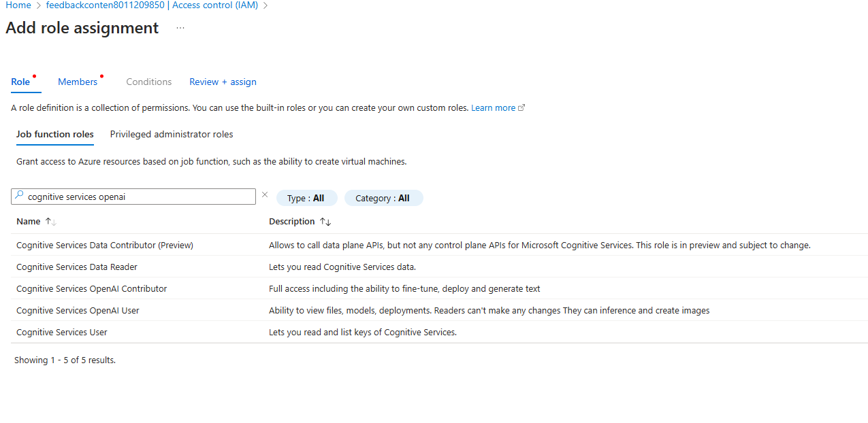Screen dimensions: 868x423
Task: Open the Conditions tab
Action: (x=149, y=82)
